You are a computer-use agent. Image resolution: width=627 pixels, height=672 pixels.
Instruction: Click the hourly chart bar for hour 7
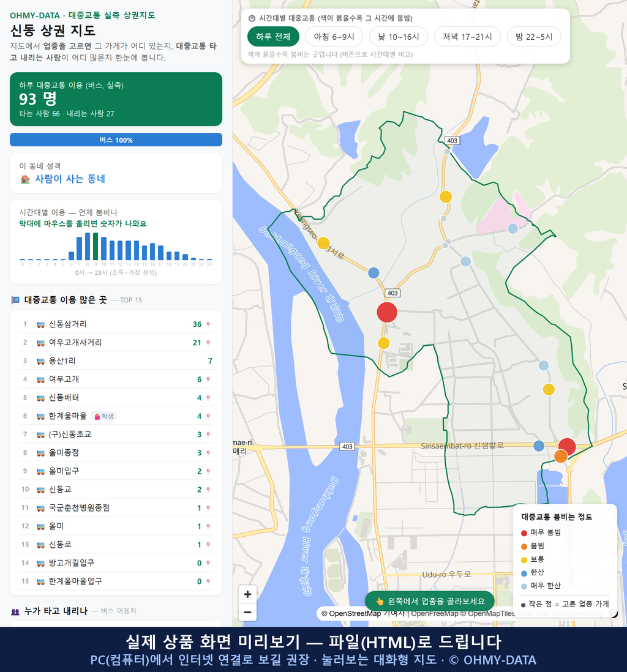[x=80, y=248]
